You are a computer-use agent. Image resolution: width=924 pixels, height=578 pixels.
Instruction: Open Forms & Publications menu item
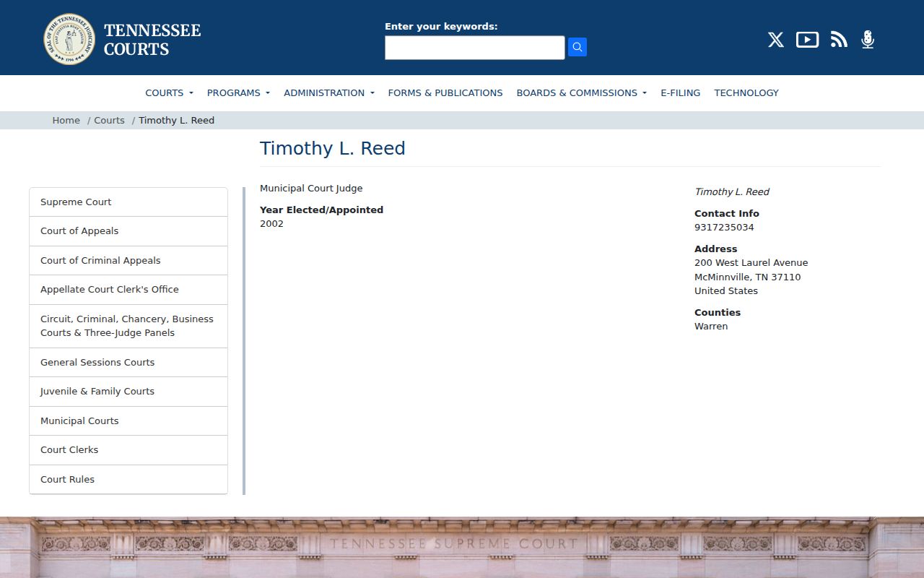[x=445, y=92]
